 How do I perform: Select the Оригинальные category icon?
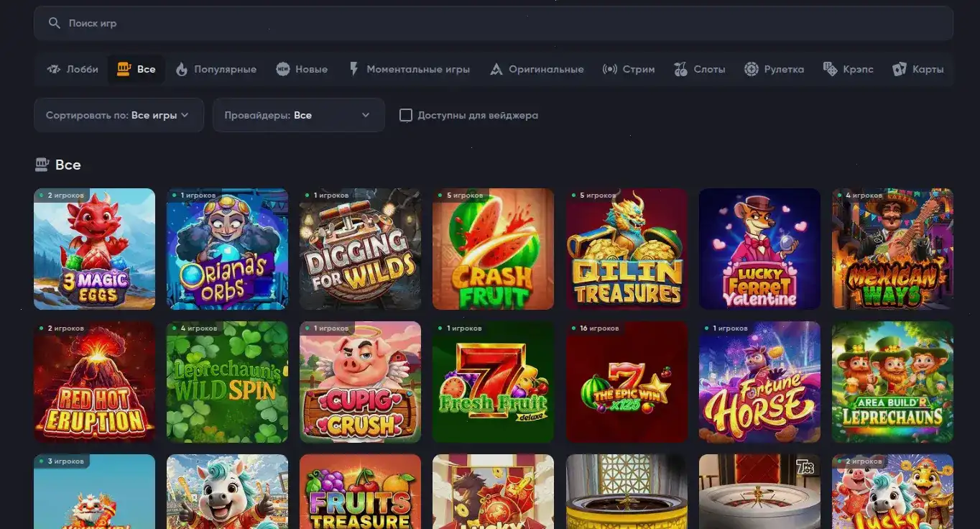click(x=496, y=69)
